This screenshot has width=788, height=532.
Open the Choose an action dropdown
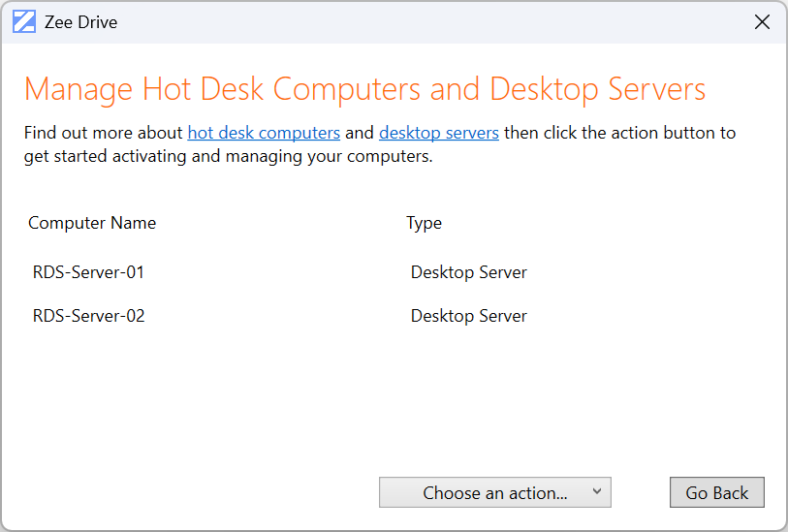coord(494,493)
